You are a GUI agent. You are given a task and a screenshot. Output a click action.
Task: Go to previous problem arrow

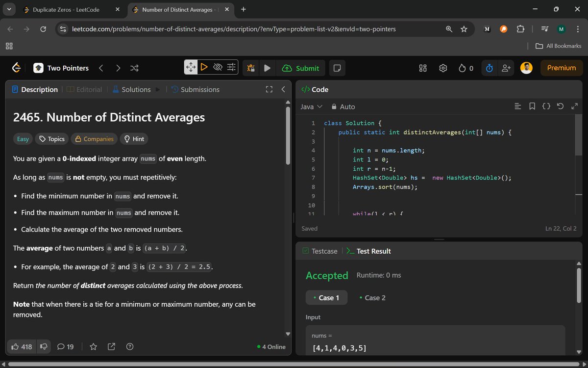(x=100, y=68)
